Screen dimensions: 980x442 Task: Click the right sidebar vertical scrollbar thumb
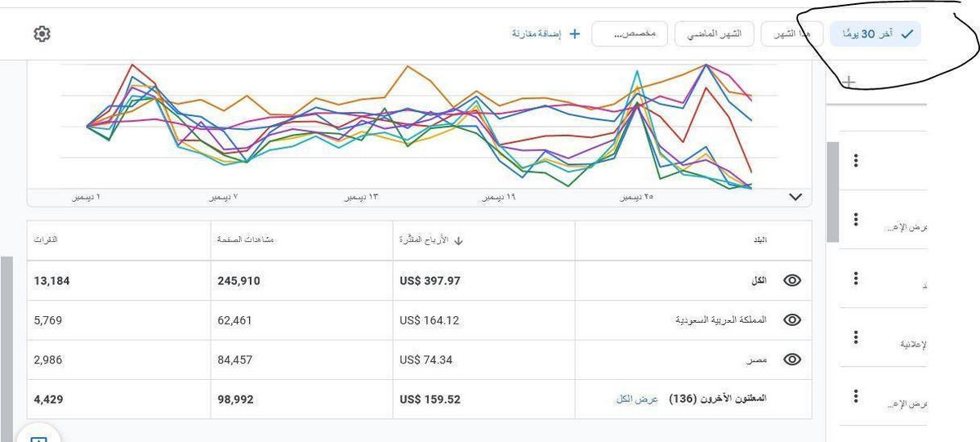pyautogui.click(x=832, y=192)
